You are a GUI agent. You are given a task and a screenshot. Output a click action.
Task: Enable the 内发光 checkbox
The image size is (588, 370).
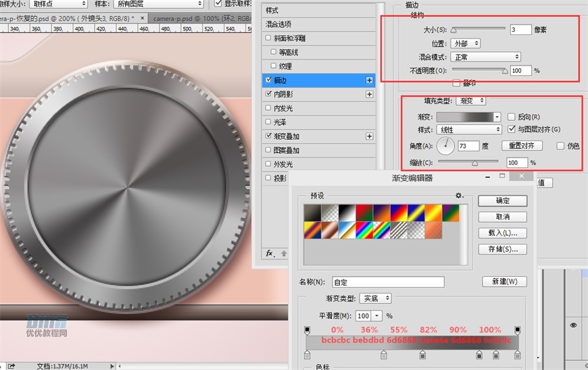click(x=268, y=108)
